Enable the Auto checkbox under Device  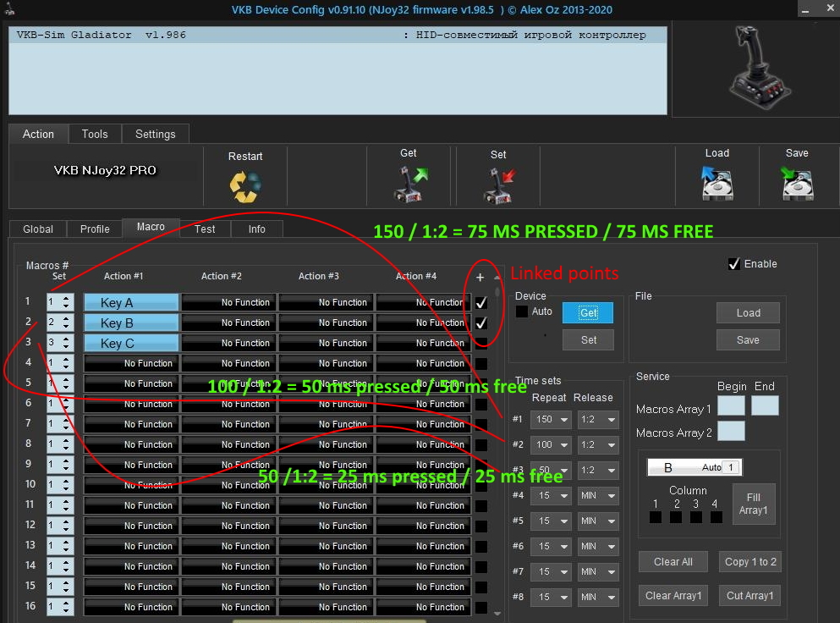point(523,311)
